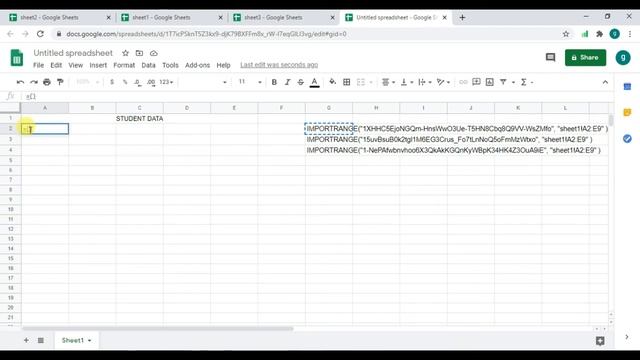Click the Explore button at bottom right
This screenshot has width=640, height=360.
(600, 341)
